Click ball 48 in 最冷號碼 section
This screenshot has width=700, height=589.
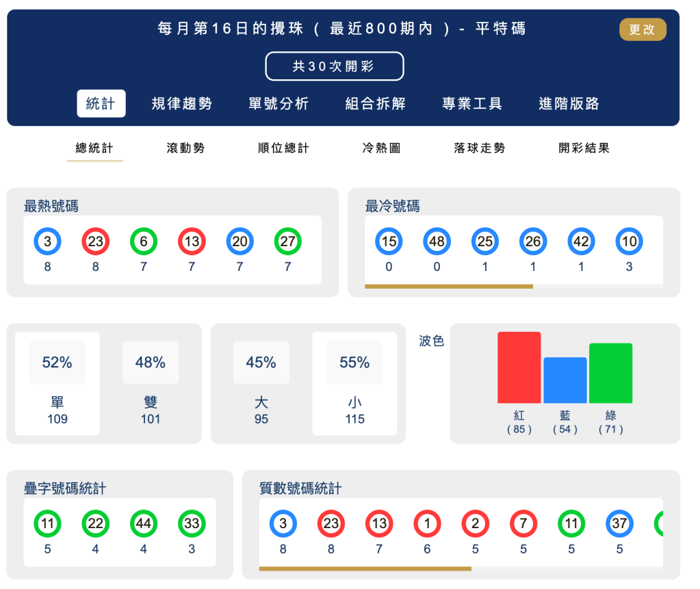[437, 241]
